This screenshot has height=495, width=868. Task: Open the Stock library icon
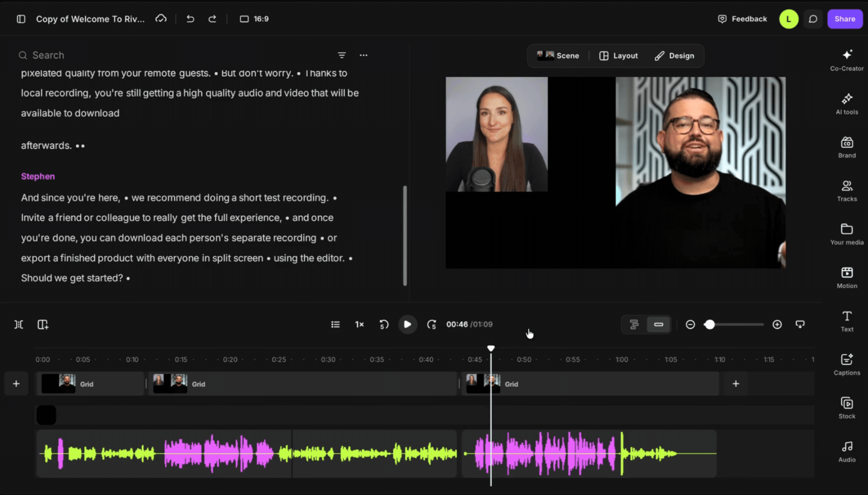coord(847,408)
